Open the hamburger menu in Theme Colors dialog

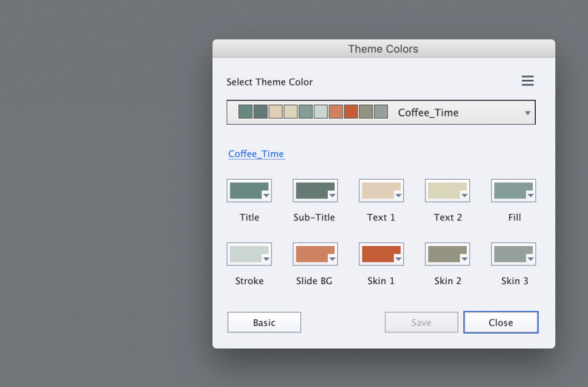click(527, 80)
